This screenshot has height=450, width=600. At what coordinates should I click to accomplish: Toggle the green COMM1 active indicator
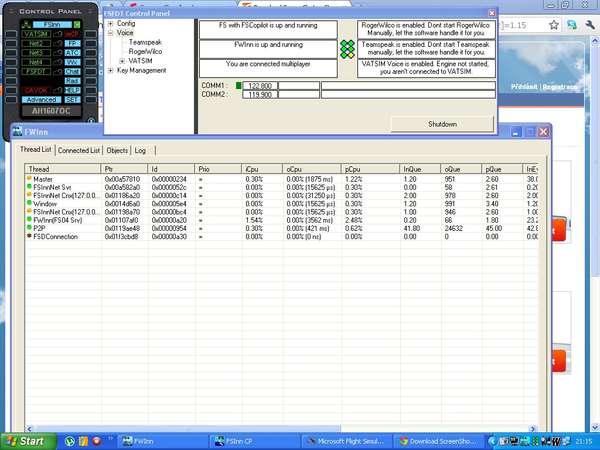click(x=239, y=85)
